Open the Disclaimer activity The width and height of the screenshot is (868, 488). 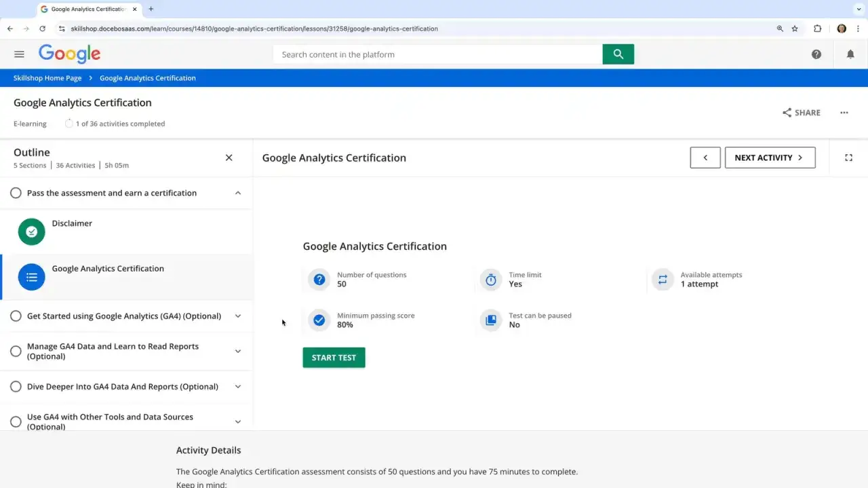[127, 231]
